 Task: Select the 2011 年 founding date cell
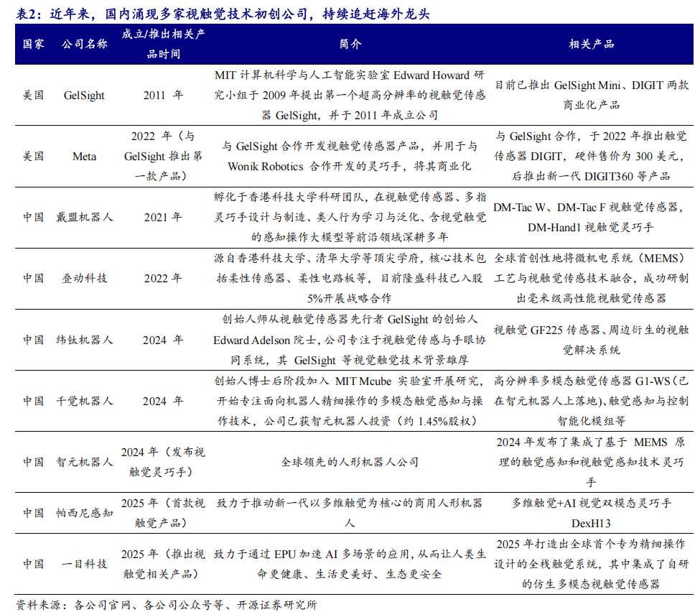point(163,95)
